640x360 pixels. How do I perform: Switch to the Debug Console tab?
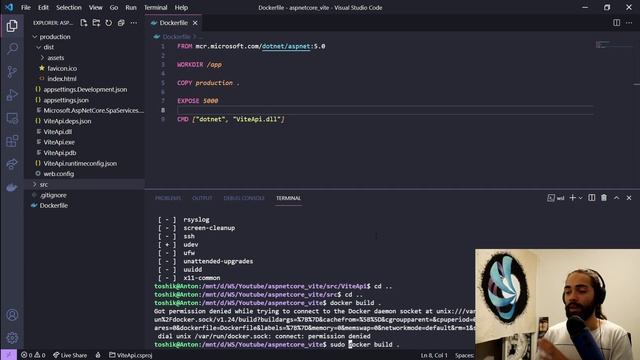tap(244, 198)
